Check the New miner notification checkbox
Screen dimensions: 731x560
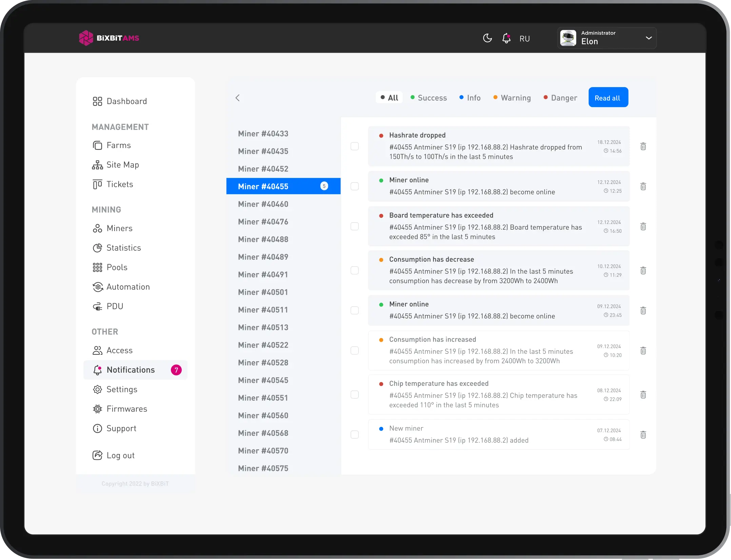(x=355, y=435)
